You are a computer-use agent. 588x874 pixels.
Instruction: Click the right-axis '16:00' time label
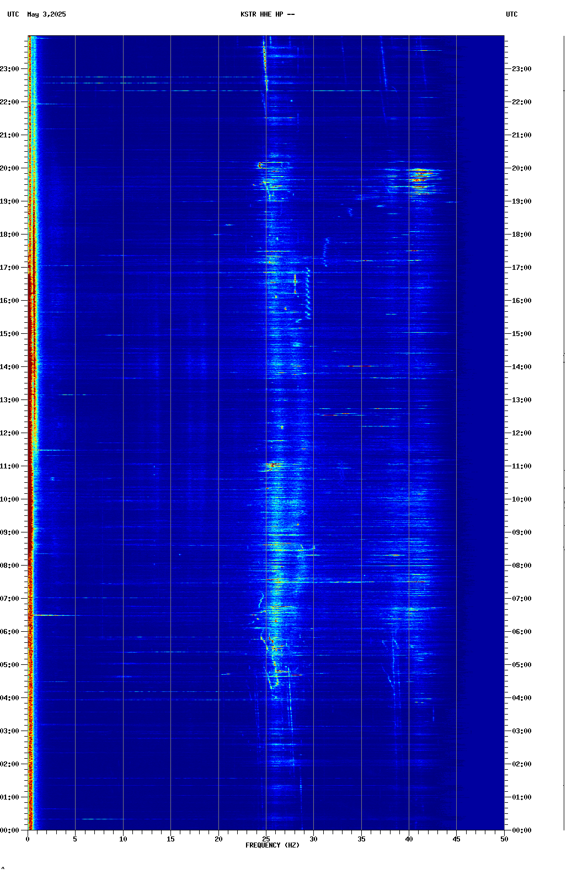pos(522,301)
